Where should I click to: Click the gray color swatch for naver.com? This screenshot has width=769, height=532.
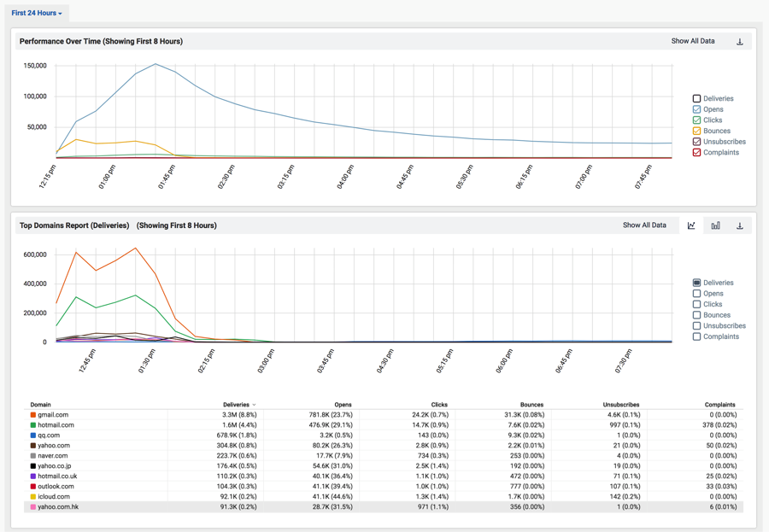33,456
